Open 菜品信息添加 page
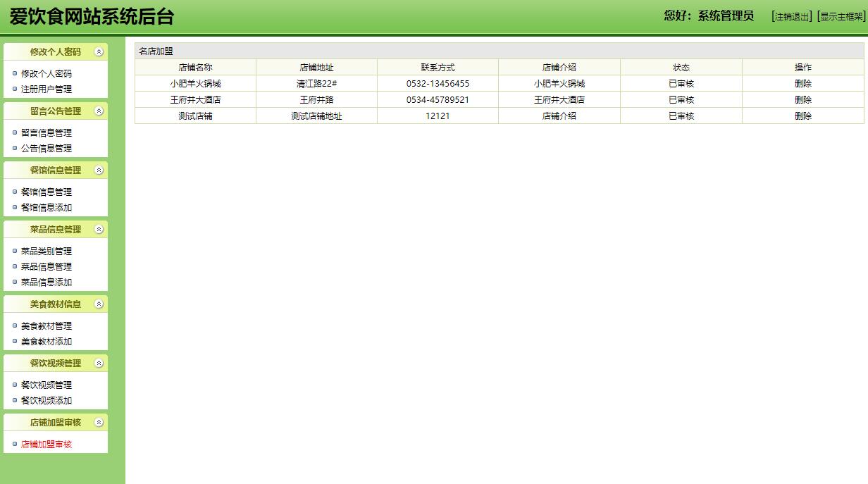868x484 pixels. pyautogui.click(x=46, y=282)
